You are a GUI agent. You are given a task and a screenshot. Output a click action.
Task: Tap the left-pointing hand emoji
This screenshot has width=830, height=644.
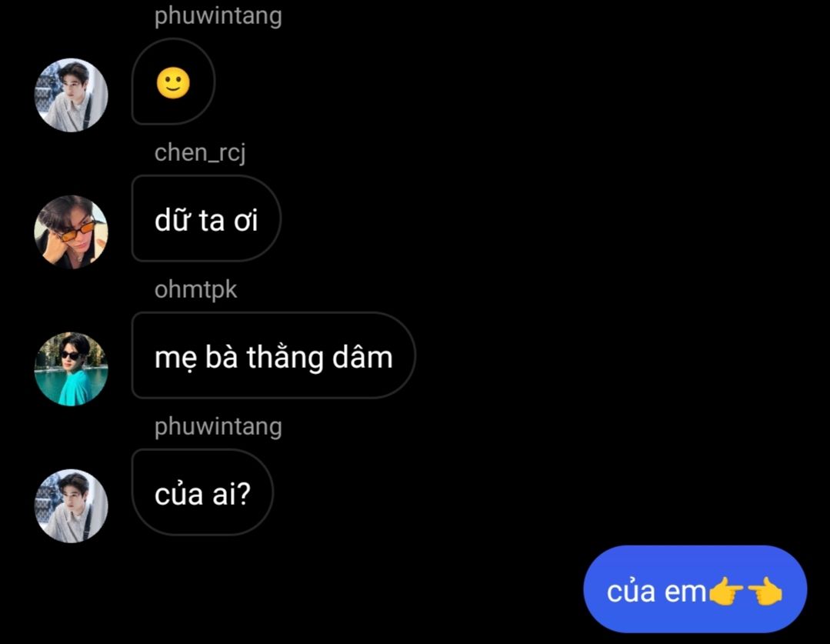765,591
